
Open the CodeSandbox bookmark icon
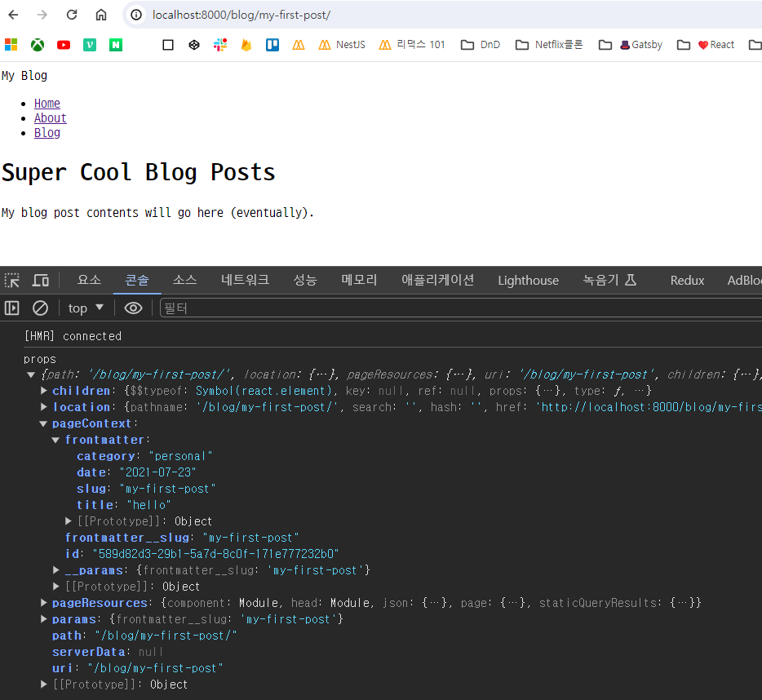[194, 45]
